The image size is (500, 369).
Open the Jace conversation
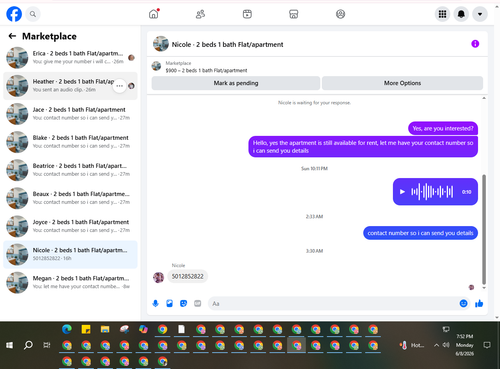(70, 114)
